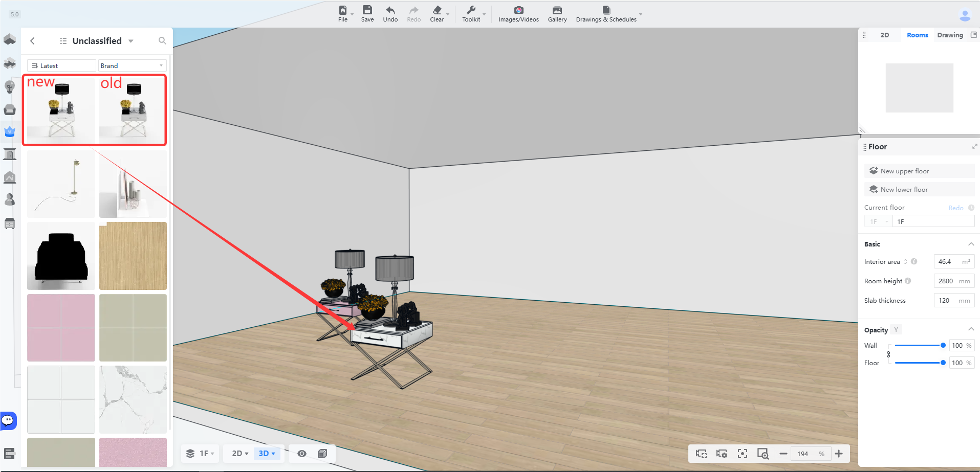980x472 pixels.
Task: Click the frame selection icon
Action: [x=701, y=454]
